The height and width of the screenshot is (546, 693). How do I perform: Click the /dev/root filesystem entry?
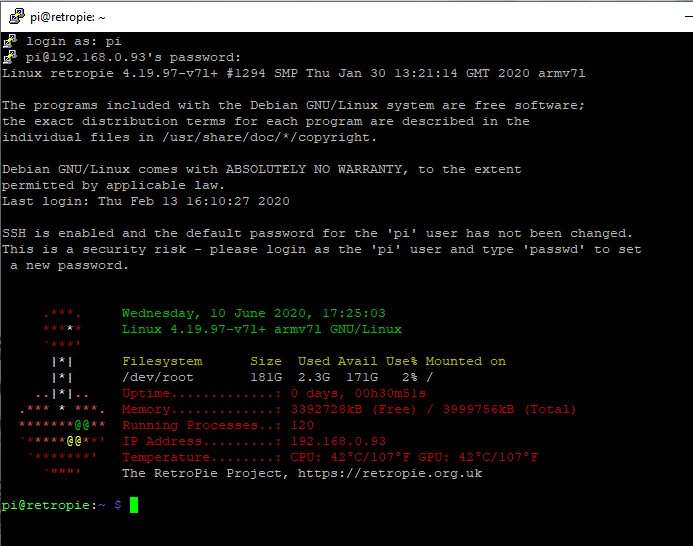click(x=158, y=377)
